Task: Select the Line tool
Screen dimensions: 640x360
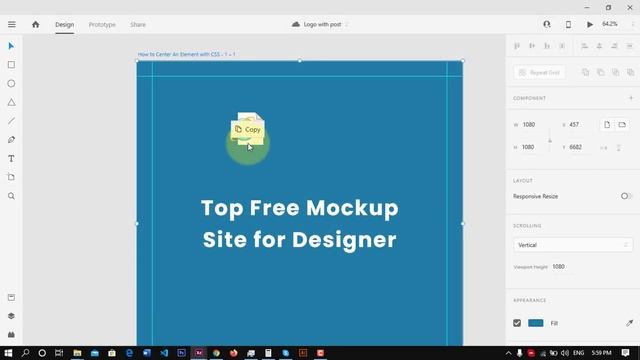Action: [x=11, y=121]
